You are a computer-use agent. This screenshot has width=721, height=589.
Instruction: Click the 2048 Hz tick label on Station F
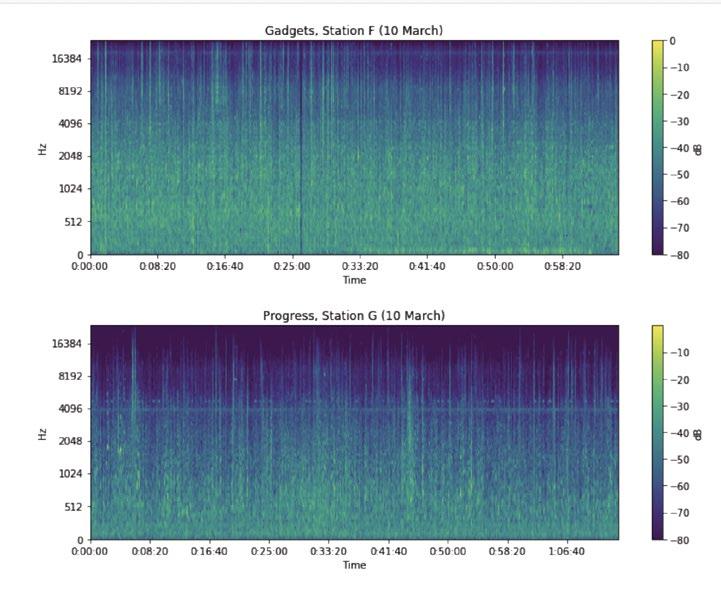click(70, 156)
